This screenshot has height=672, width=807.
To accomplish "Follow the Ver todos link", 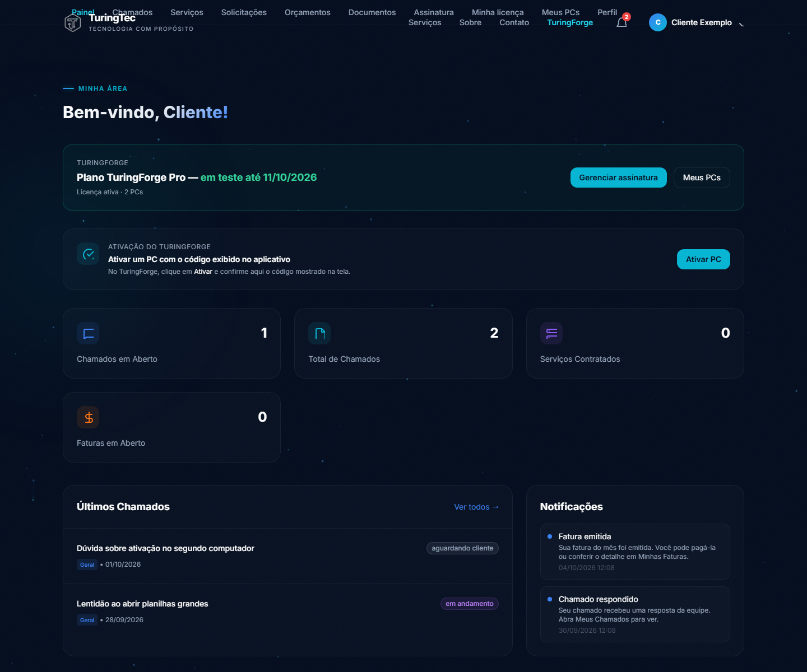I will point(476,507).
